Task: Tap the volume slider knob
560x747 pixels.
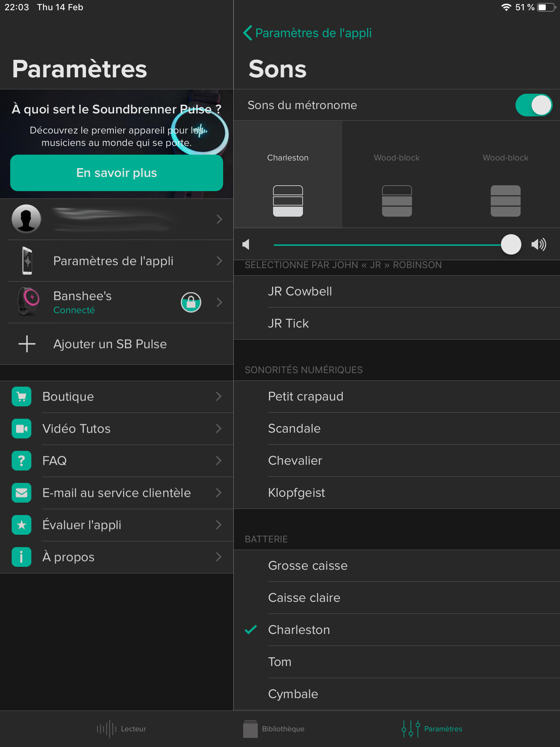Action: tap(511, 244)
